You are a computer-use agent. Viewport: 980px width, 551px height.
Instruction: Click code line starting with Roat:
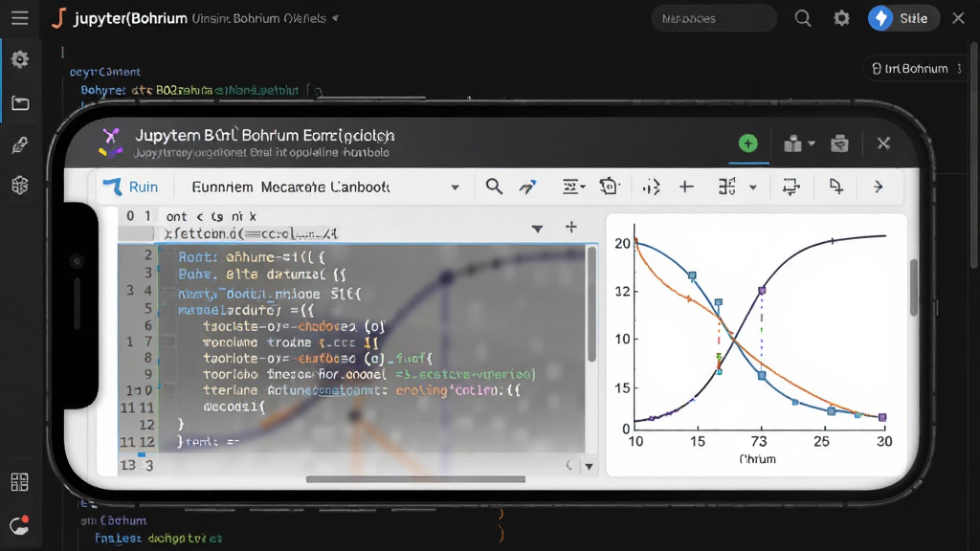[x=252, y=256]
